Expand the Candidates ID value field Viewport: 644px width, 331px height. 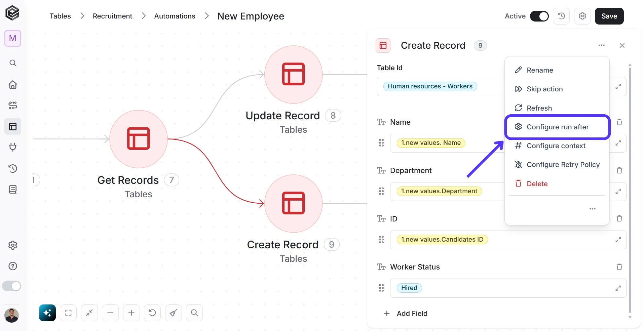tap(618, 240)
